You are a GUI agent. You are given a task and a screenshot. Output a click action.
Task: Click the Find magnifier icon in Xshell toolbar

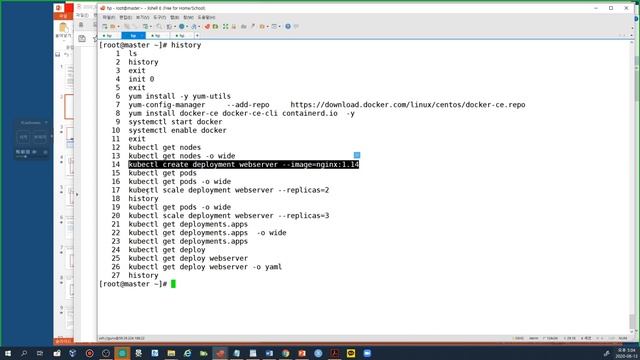160,27
